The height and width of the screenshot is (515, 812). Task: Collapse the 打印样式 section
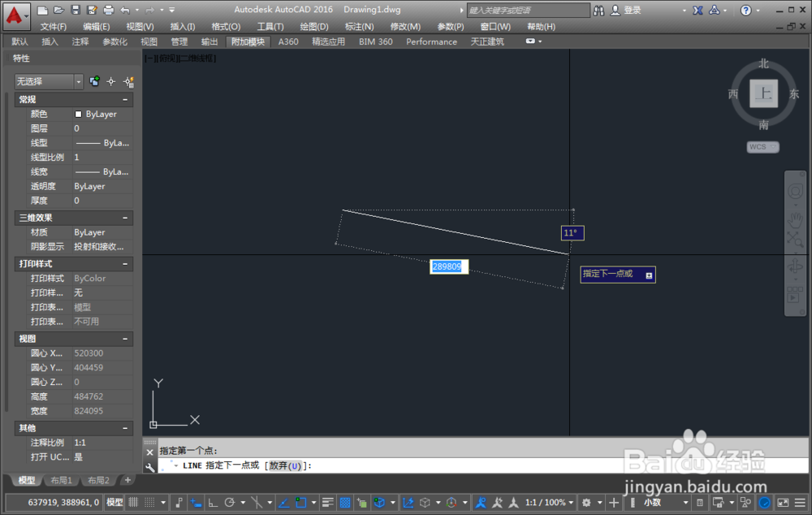click(x=125, y=264)
